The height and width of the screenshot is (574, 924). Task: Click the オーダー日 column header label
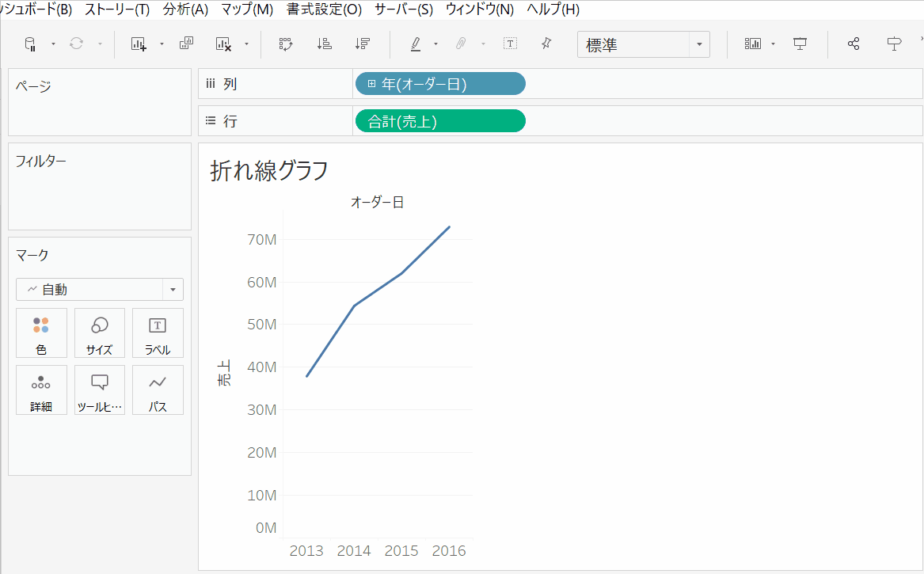point(377,202)
